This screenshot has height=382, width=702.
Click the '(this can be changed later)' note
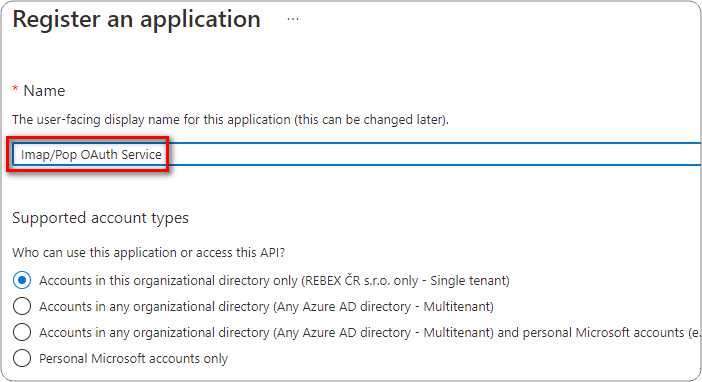pyautogui.click(x=372, y=120)
